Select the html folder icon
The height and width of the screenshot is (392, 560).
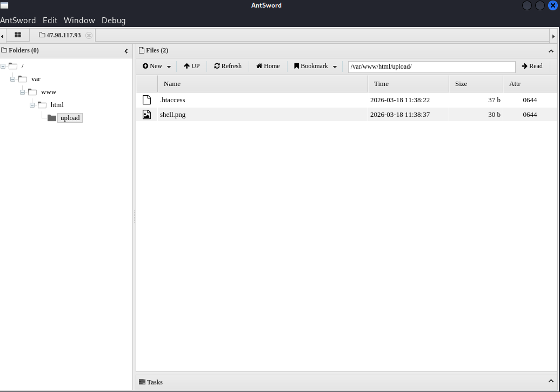pyautogui.click(x=42, y=105)
